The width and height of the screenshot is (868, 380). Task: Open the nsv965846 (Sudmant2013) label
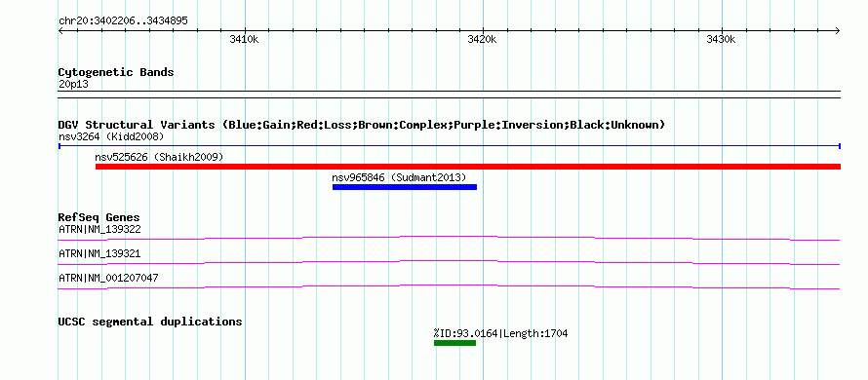(x=399, y=177)
